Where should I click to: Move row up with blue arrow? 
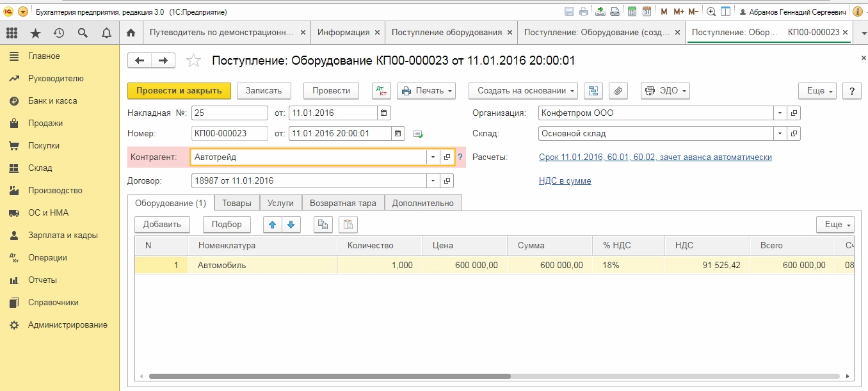273,225
